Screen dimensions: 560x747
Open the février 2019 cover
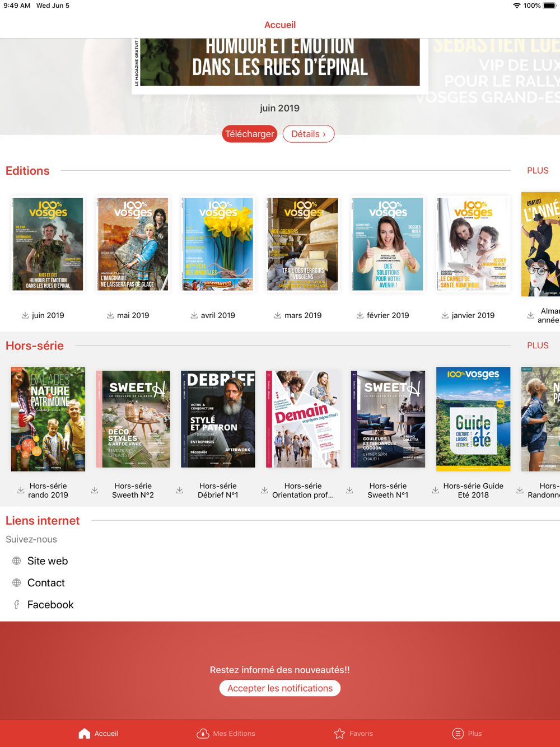click(x=388, y=244)
